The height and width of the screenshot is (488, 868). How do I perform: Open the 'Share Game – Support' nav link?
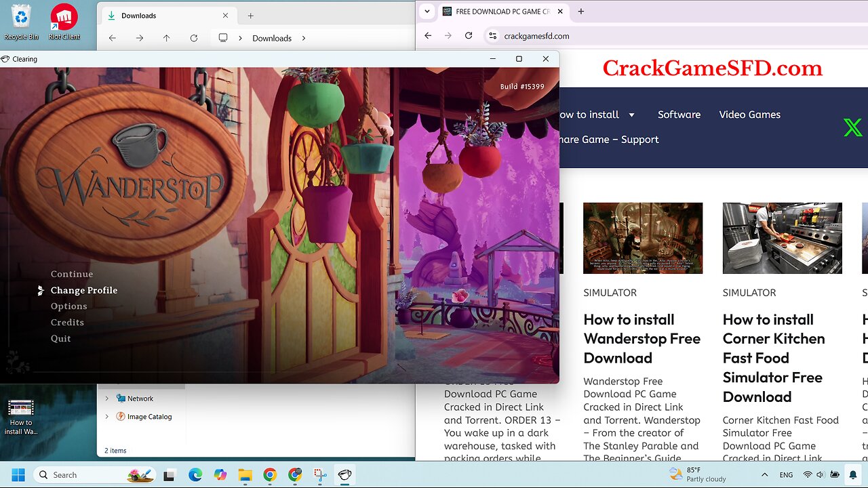(609, 140)
